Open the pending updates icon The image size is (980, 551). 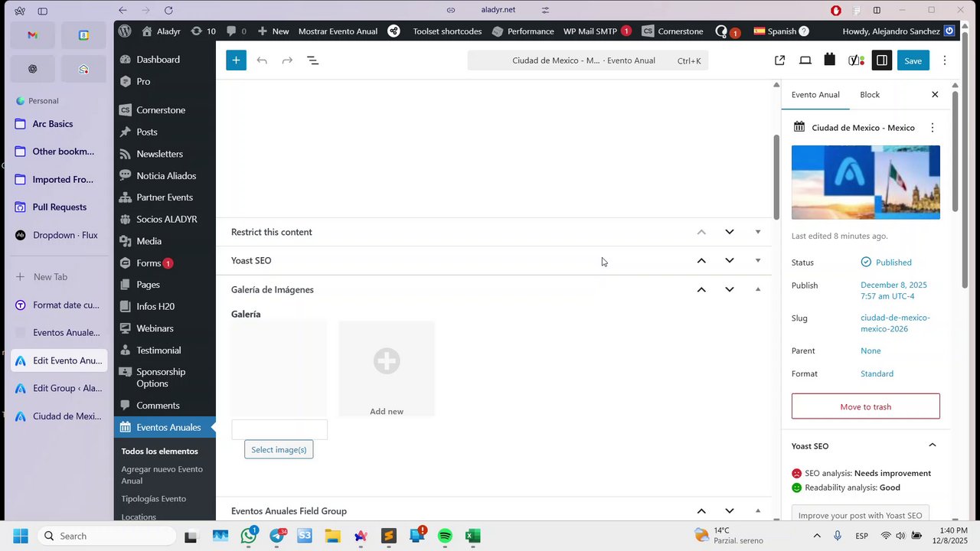click(203, 31)
